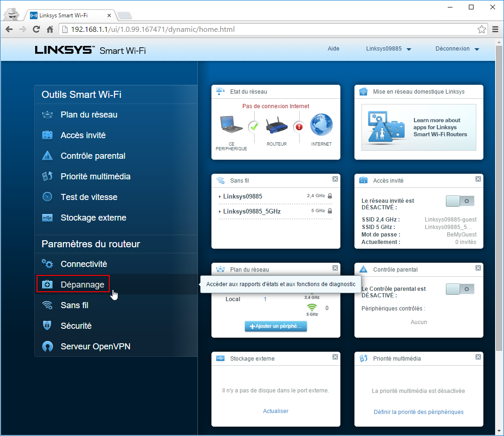Image resolution: width=504 pixels, height=436 pixels.
Task: Open the Dépannage menu item
Action: pos(82,285)
